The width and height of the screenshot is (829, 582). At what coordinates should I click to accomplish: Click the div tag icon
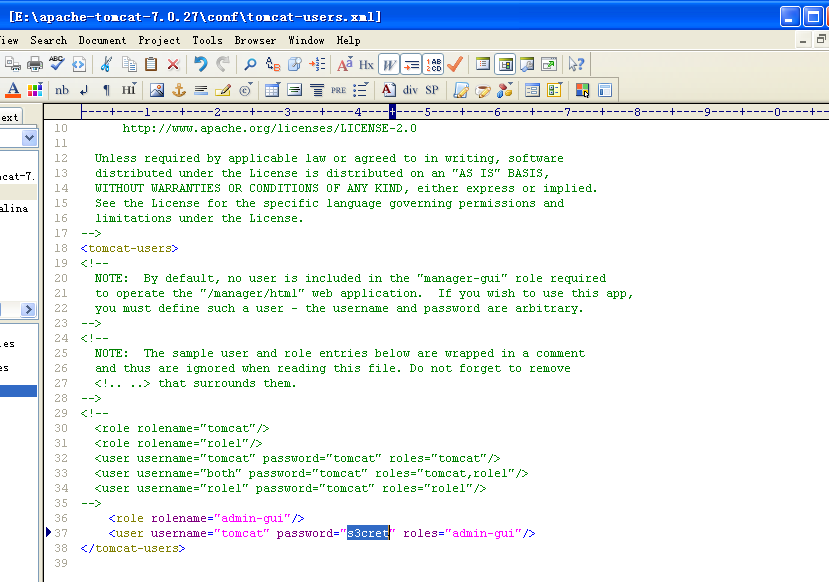coord(410,90)
